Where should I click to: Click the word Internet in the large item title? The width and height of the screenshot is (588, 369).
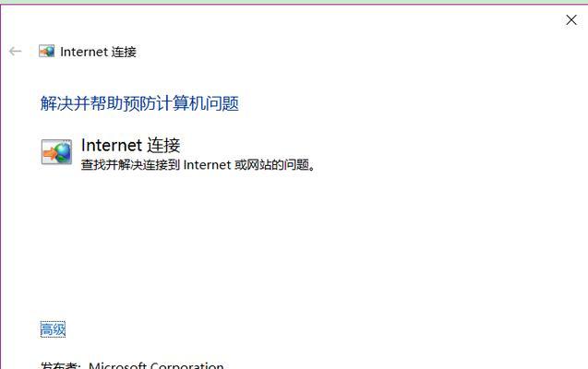112,145
